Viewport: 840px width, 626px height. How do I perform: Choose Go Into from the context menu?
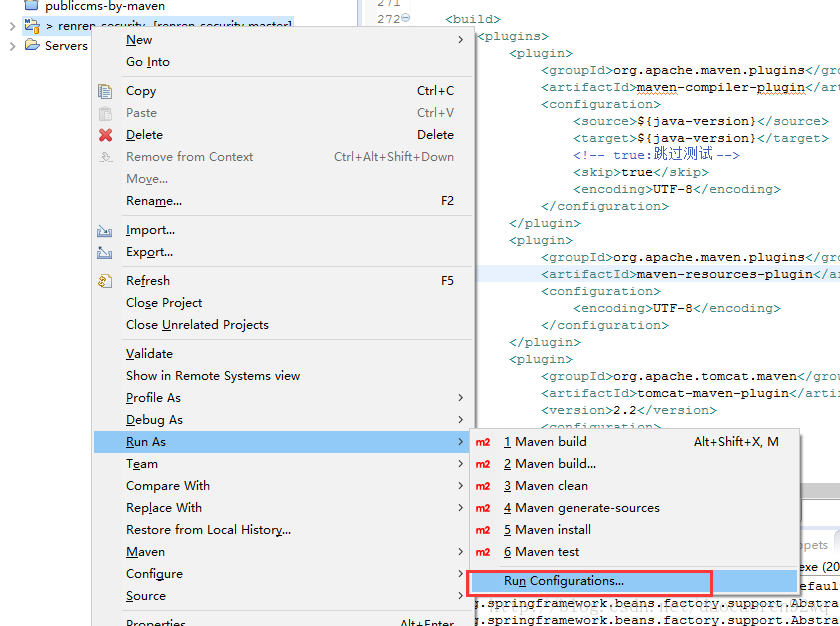(x=283, y=62)
